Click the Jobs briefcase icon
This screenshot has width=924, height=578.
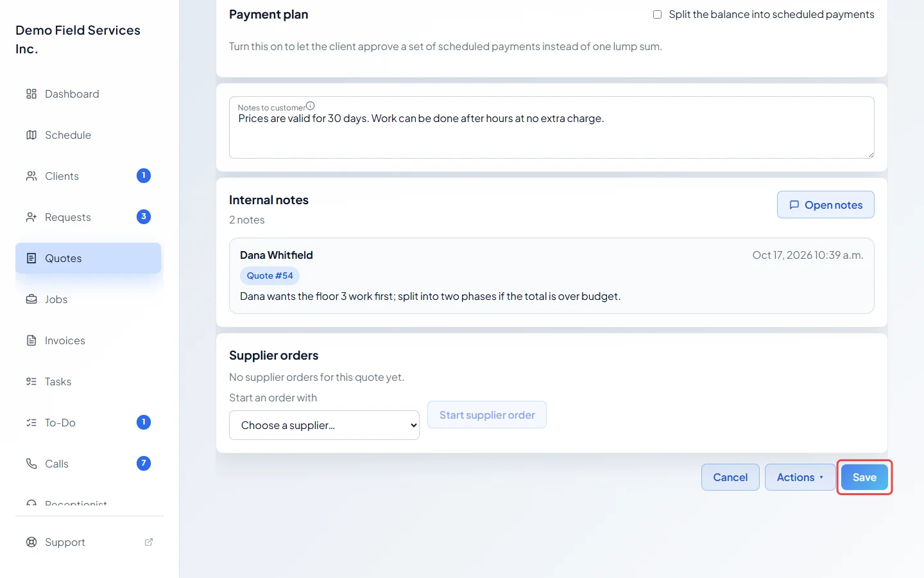click(31, 299)
